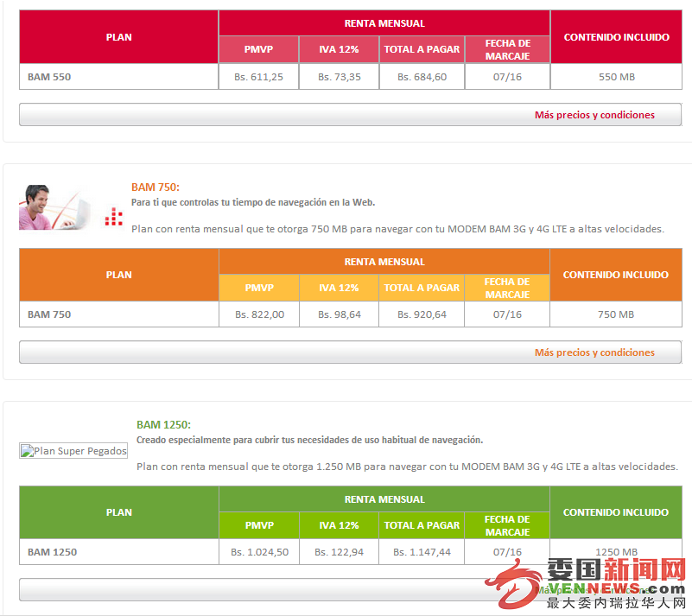The image size is (692, 616).
Task: Select the 'BAM 750' plan name cell
Action: tap(118, 314)
